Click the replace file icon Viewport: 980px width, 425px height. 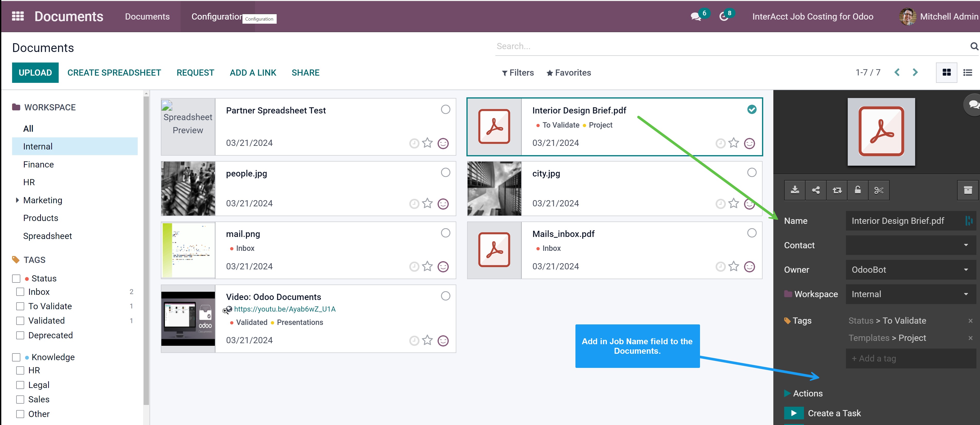[x=837, y=190]
